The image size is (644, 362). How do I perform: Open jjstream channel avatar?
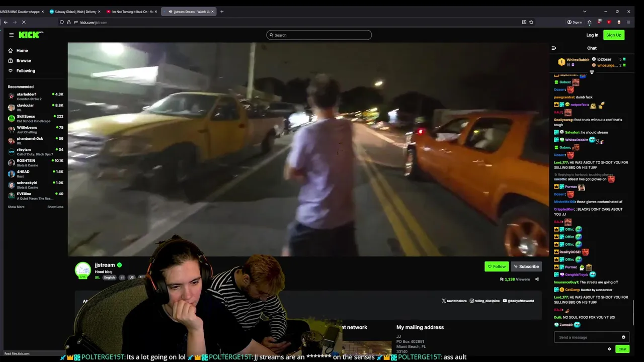tap(83, 270)
